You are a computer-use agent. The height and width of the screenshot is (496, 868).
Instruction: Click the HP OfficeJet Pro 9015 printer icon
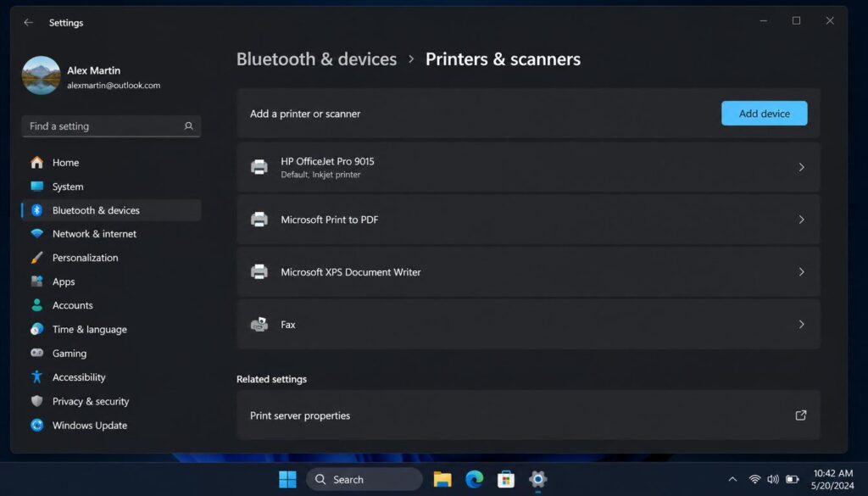point(259,167)
